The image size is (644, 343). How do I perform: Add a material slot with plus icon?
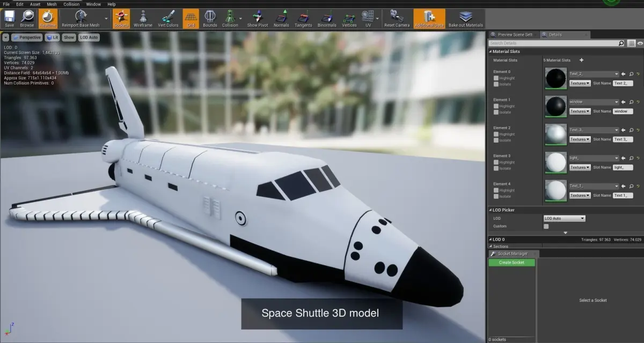581,60
